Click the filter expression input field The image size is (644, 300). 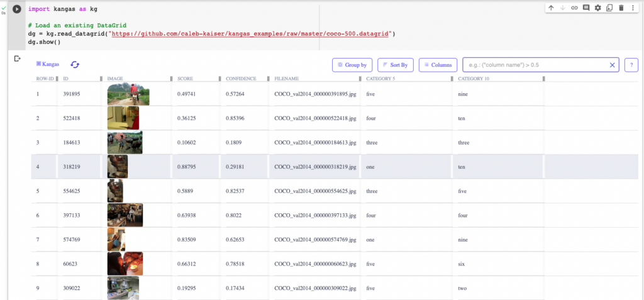(x=535, y=65)
